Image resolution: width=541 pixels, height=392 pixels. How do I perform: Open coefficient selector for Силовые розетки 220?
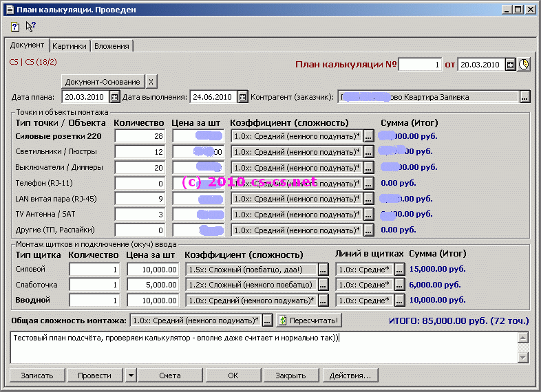tap(368, 136)
